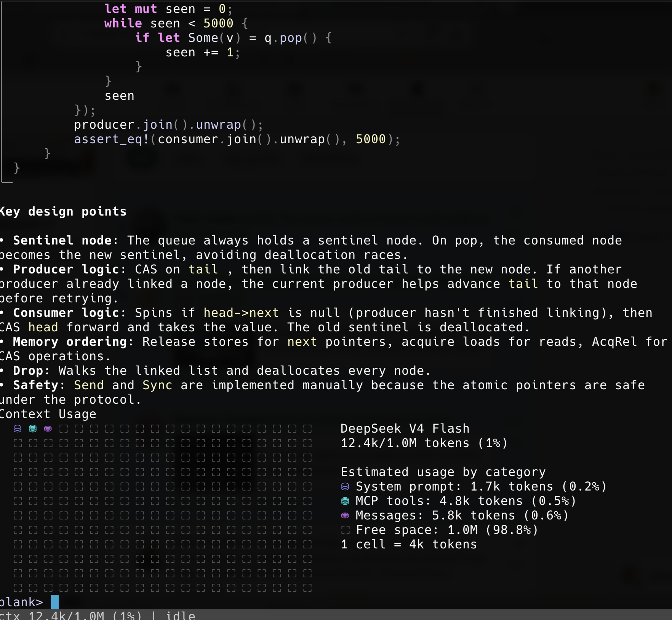Click the highlighted 'Send' term
This screenshot has height=620, width=672.
[x=89, y=385]
